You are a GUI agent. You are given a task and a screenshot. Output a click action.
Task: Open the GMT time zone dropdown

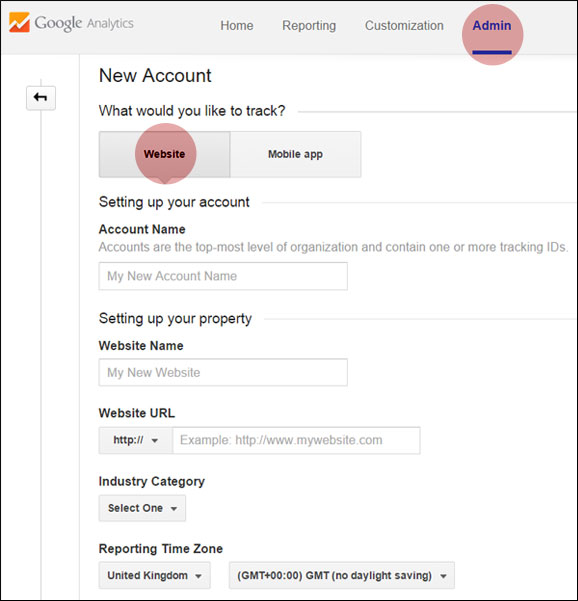coord(342,575)
